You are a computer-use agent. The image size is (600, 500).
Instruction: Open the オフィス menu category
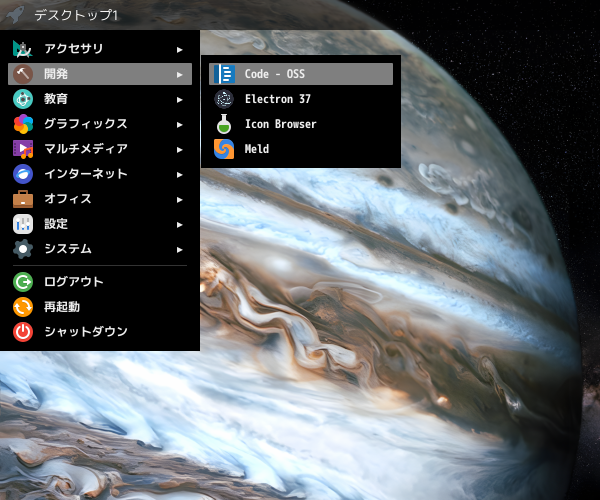[x=100, y=199]
